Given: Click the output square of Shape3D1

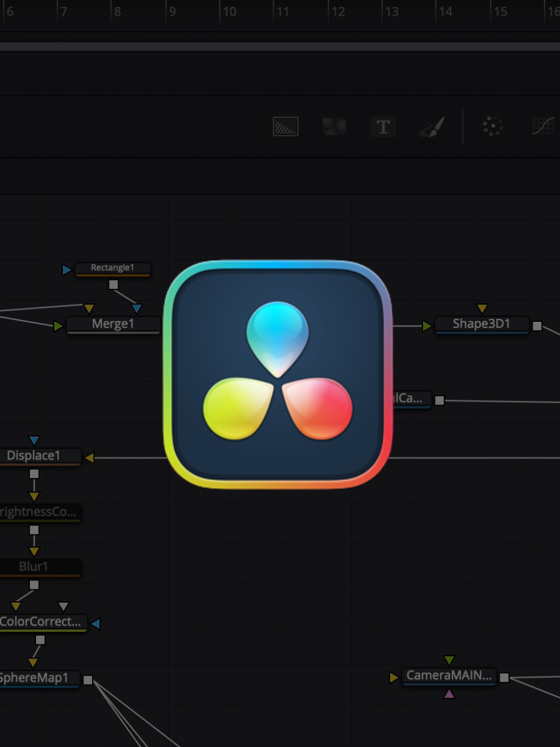Looking at the screenshot, I should point(538,326).
